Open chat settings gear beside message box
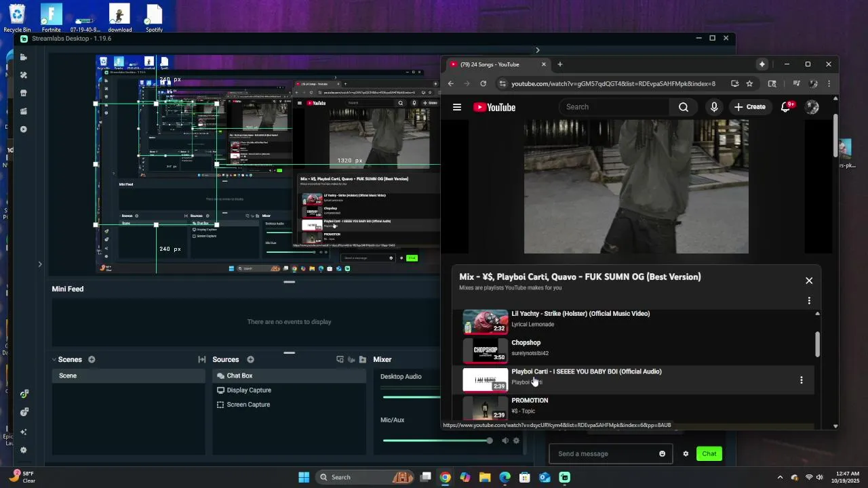This screenshot has height=488, width=868. point(686,454)
